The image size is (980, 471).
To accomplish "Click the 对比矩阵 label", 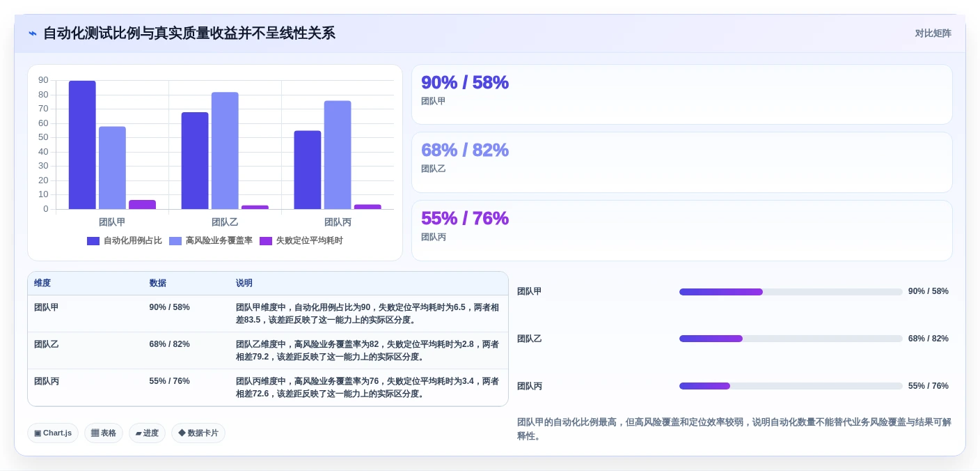I will click(933, 33).
